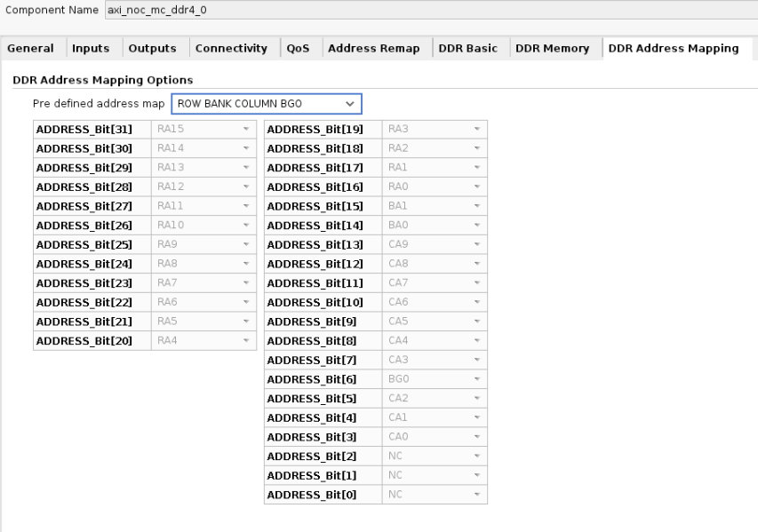The height and width of the screenshot is (532, 758).
Task: Click the DDR Address Mapping tab
Action: tap(673, 48)
